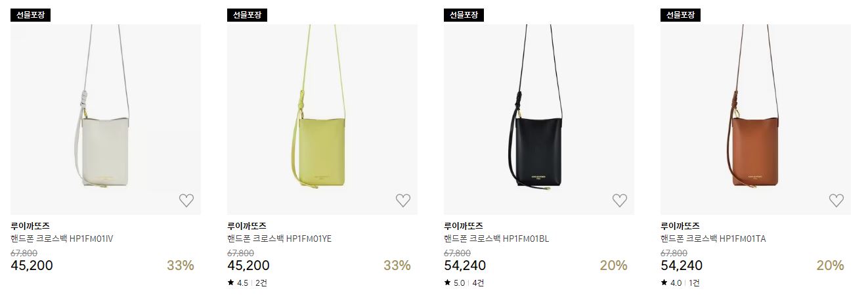Viewport: 868px width, 295px height.
Task: Click 루이까또즈 brand name above HP1FM01IV
Action: [x=30, y=226]
